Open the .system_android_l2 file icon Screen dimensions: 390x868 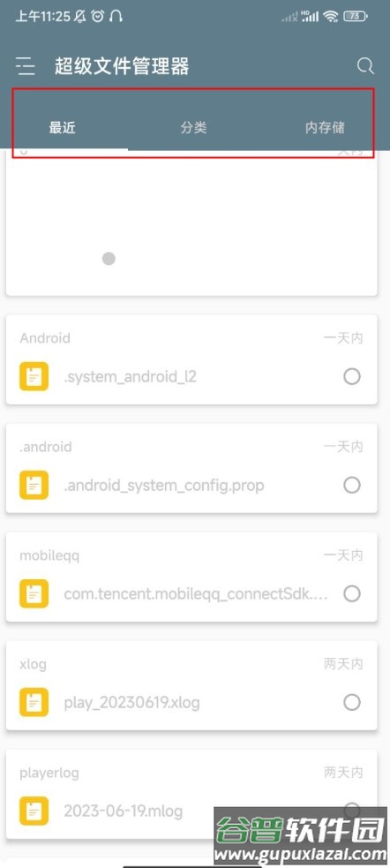[x=34, y=376]
